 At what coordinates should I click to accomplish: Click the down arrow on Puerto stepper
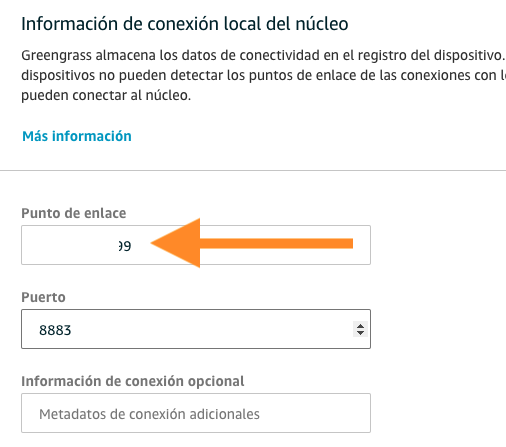360,333
